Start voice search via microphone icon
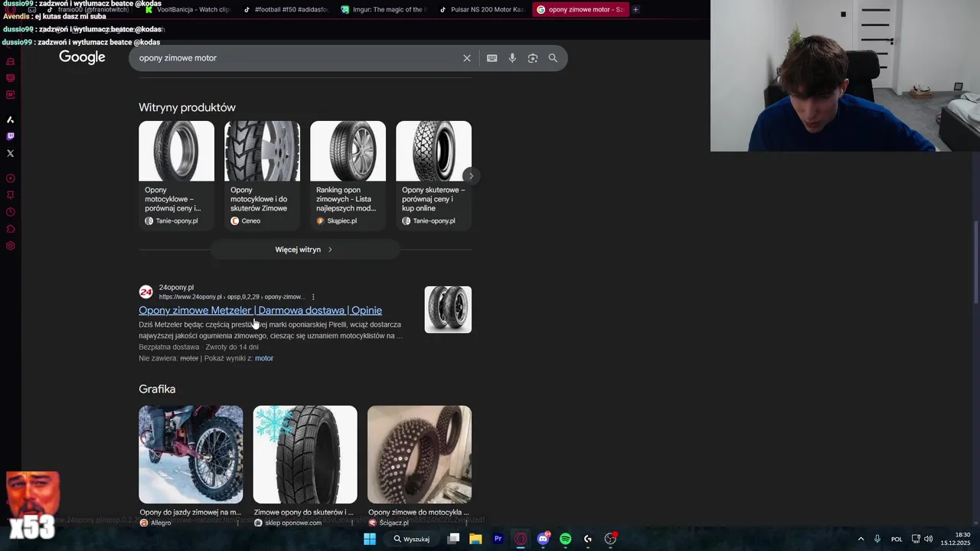The image size is (980, 551). click(512, 58)
